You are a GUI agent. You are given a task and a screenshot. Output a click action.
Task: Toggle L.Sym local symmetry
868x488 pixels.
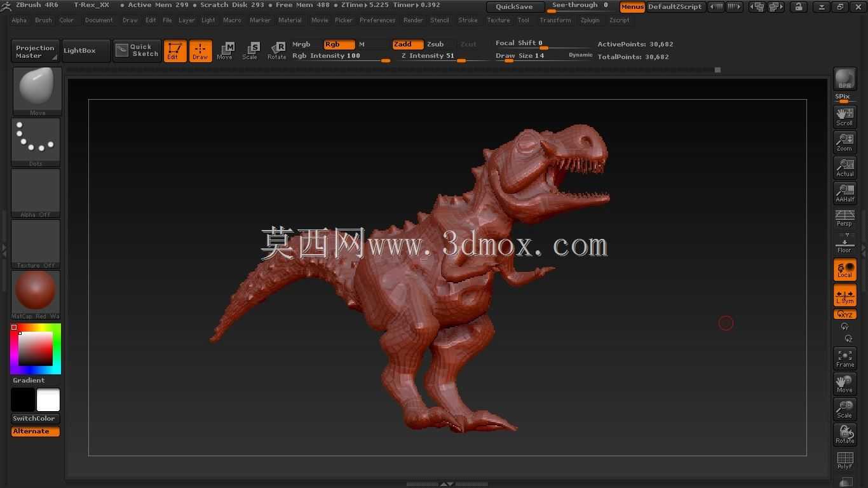pyautogui.click(x=845, y=295)
